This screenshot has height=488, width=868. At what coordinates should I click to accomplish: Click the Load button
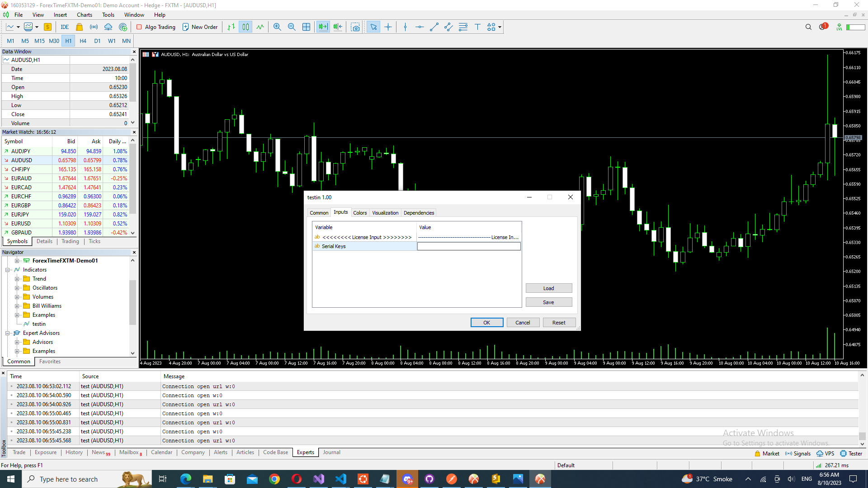548,288
